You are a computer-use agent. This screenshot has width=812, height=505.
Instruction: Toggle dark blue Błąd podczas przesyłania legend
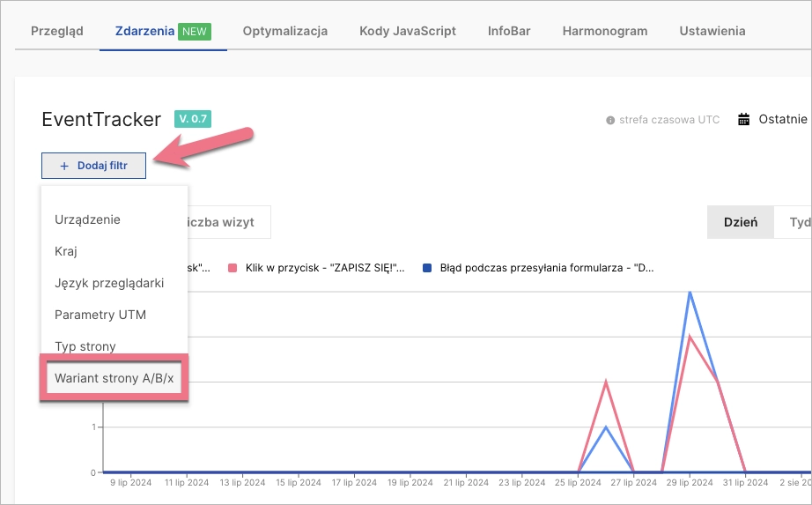click(427, 267)
